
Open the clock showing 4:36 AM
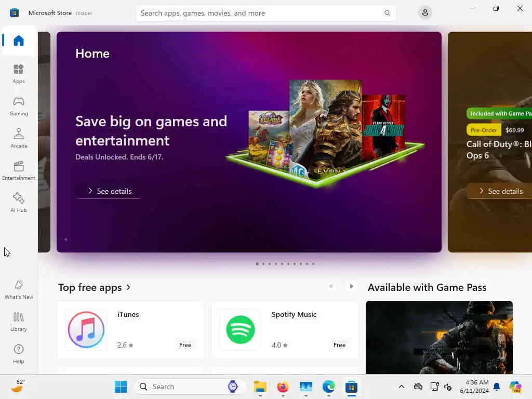pos(474,387)
